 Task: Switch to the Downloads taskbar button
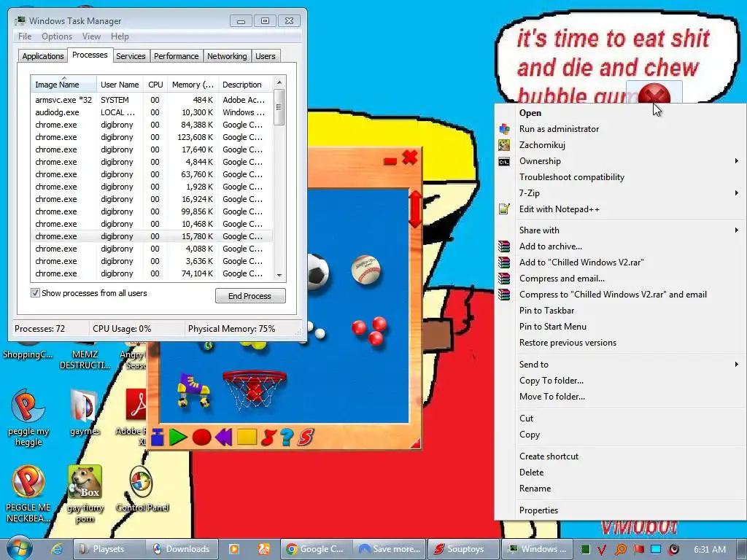coord(182,549)
